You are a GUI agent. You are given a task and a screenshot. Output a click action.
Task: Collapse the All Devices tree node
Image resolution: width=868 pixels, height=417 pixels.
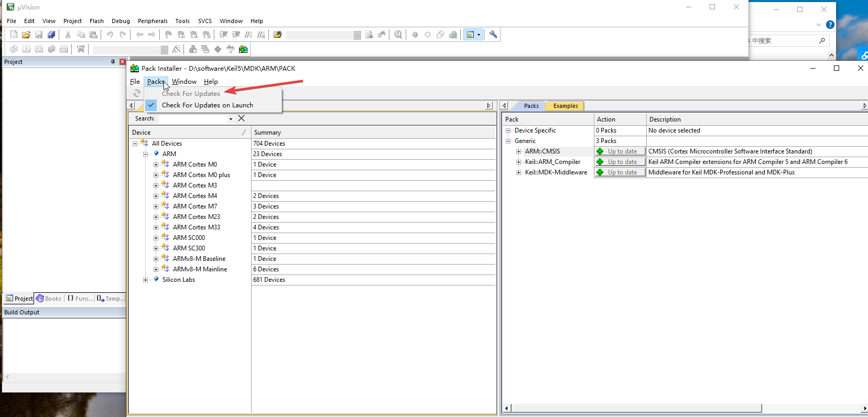click(135, 144)
